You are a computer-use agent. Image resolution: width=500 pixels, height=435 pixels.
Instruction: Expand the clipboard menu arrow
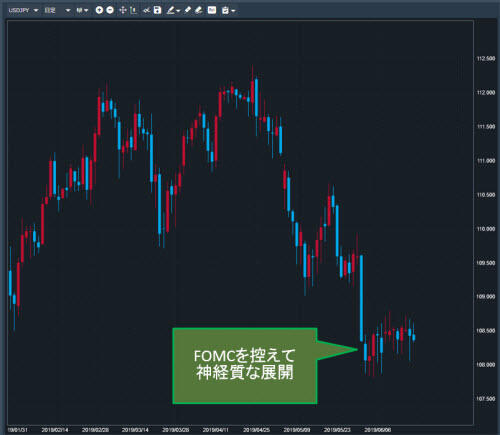(233, 11)
